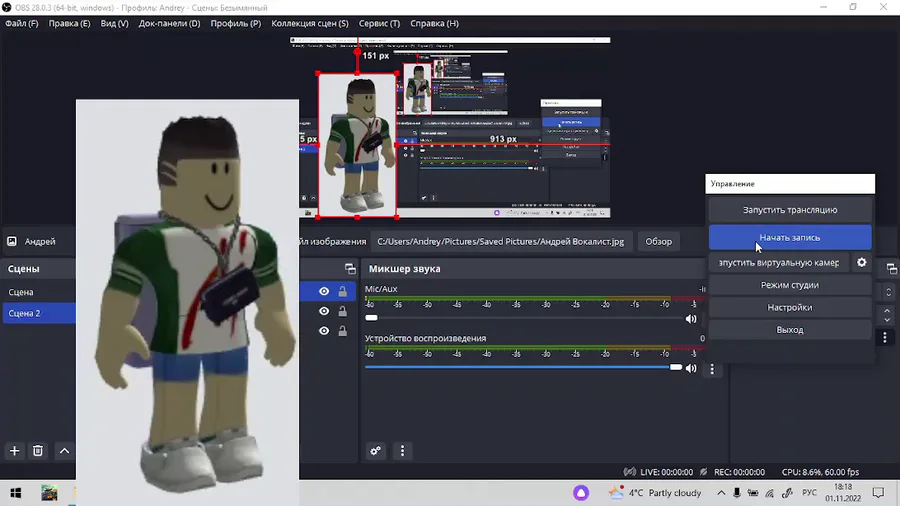Image resolution: width=900 pixels, height=506 pixels.
Task: Lock the third source row
Action: 343,331
